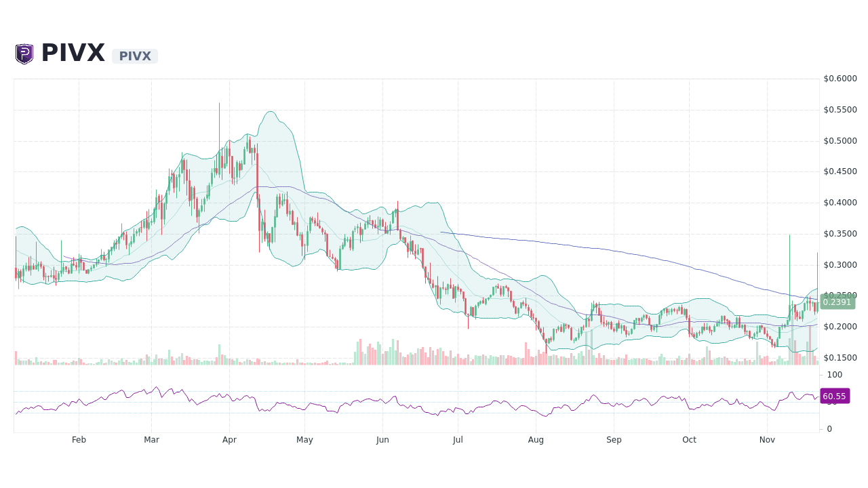Select the RSI value label 60.55
Image resolution: width=868 pixels, height=488 pixels.
click(x=834, y=396)
